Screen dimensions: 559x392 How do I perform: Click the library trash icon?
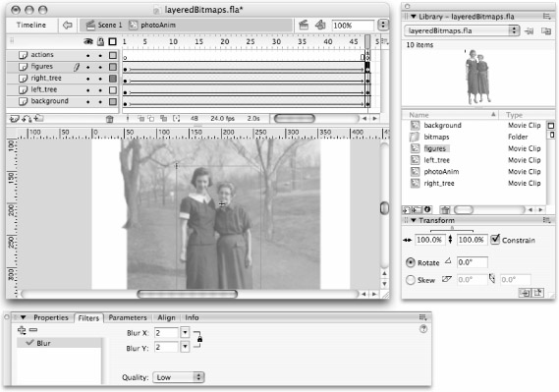pos(445,210)
